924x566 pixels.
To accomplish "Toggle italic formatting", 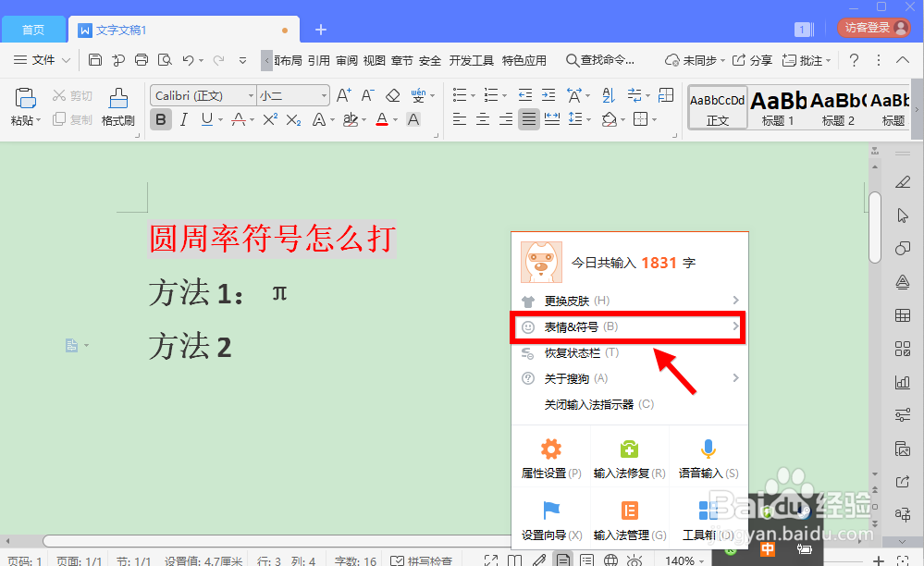I will [182, 119].
